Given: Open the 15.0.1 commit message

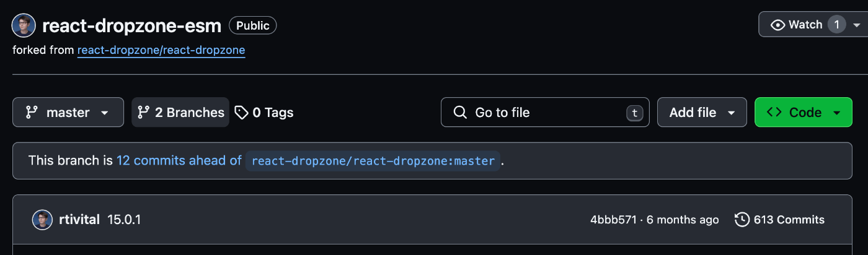Looking at the screenshot, I should point(124,220).
